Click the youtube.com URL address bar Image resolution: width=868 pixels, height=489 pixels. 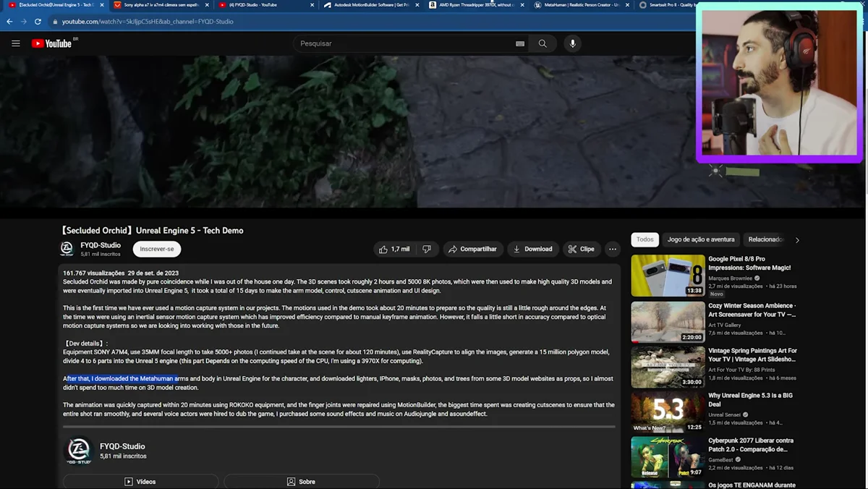148,22
